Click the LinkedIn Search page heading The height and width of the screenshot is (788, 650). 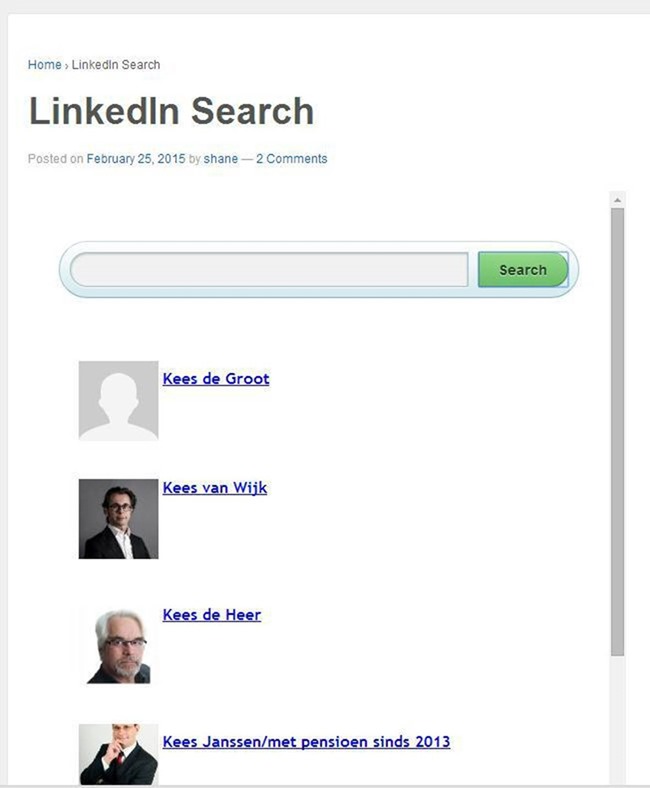171,111
